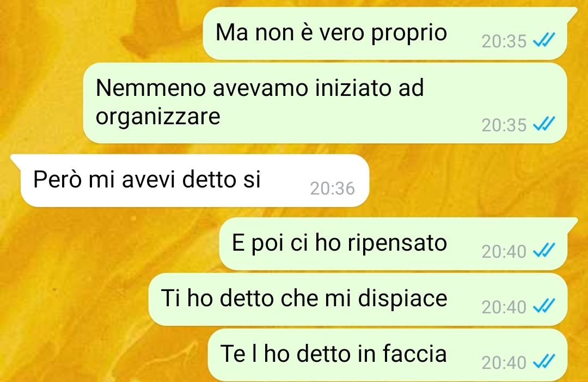588x382 pixels.
Task: Tap read receipt checkmarks on 'Ma non è vero proprio'
Action: point(544,40)
